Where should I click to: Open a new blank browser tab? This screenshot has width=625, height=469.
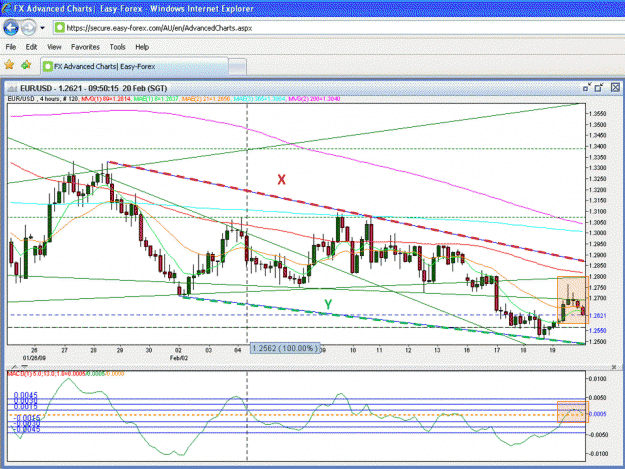pyautogui.click(x=238, y=67)
